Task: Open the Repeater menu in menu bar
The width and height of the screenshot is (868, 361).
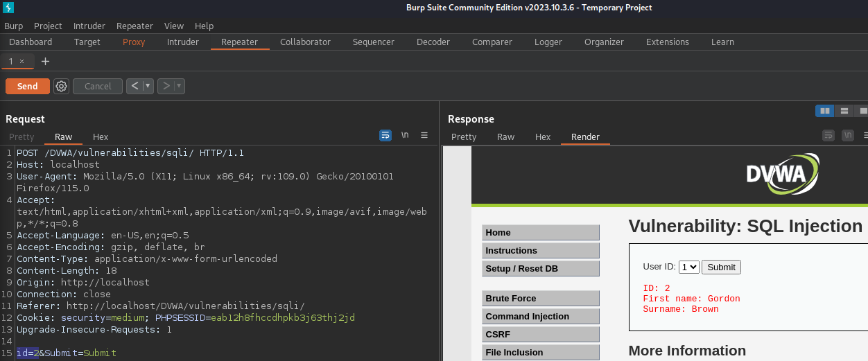Action: [134, 26]
